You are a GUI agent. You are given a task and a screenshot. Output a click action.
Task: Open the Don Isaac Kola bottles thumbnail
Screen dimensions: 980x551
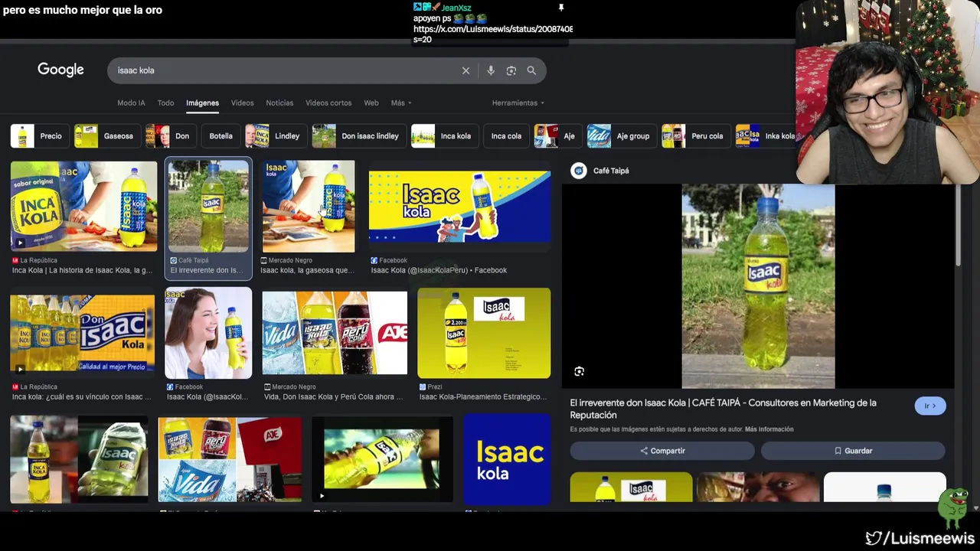[82, 333]
